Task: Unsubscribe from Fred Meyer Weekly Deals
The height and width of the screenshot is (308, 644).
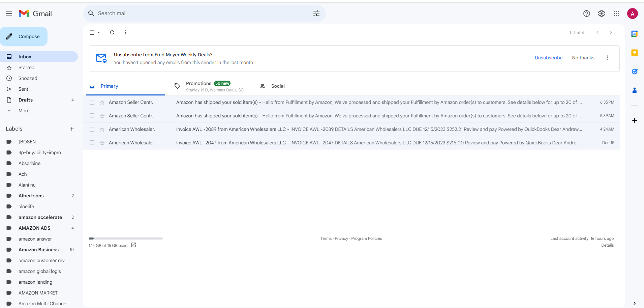Action: click(x=549, y=58)
